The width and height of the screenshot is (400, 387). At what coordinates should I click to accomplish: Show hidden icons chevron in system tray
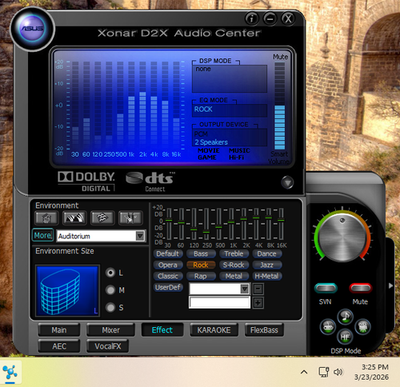point(304,372)
